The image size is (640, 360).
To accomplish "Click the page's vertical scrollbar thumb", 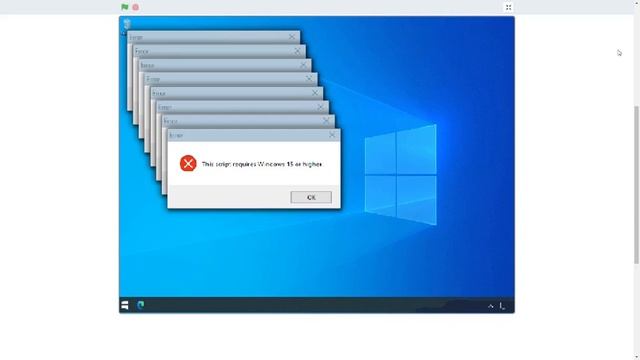I will click(x=636, y=184).
